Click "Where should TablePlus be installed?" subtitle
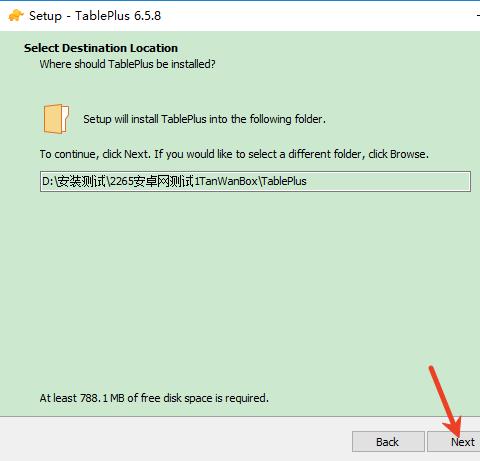The width and height of the screenshot is (480, 461). [127, 64]
